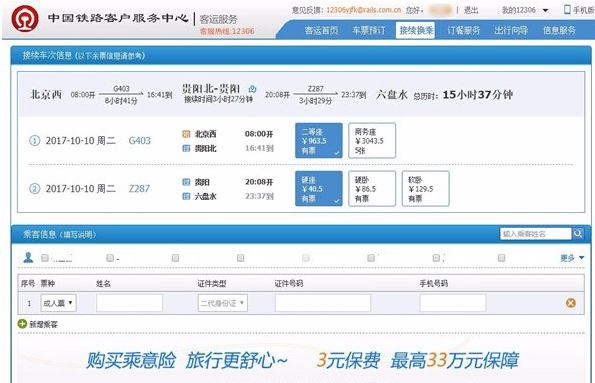The height and width of the screenshot is (383, 595).
Task: Remove passenger row 1 with orange X
Action: [571, 303]
